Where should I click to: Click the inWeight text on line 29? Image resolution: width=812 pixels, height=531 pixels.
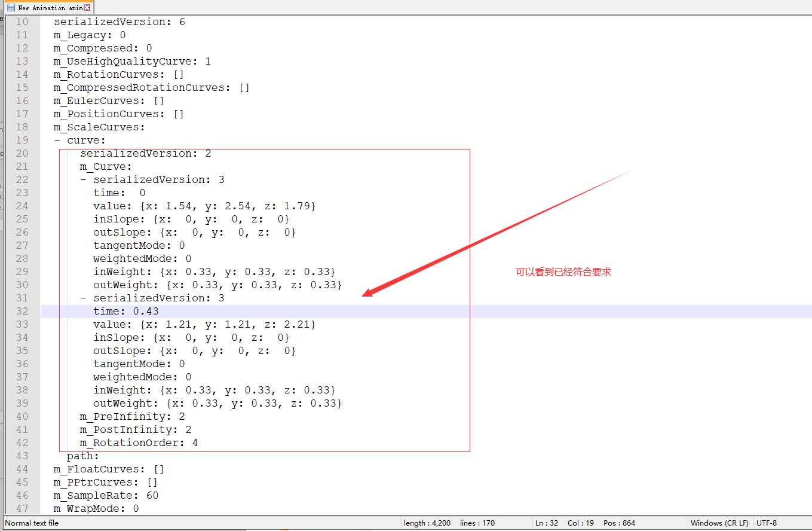(x=215, y=271)
